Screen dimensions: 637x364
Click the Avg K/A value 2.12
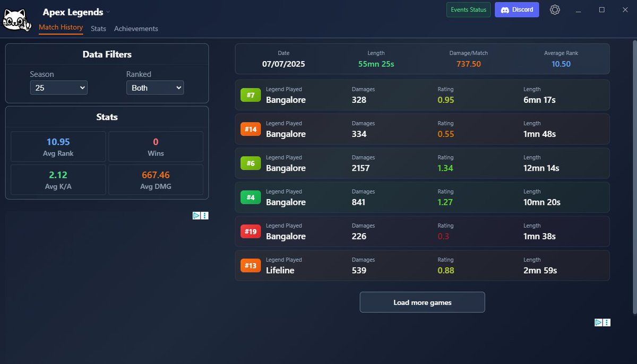(x=58, y=175)
